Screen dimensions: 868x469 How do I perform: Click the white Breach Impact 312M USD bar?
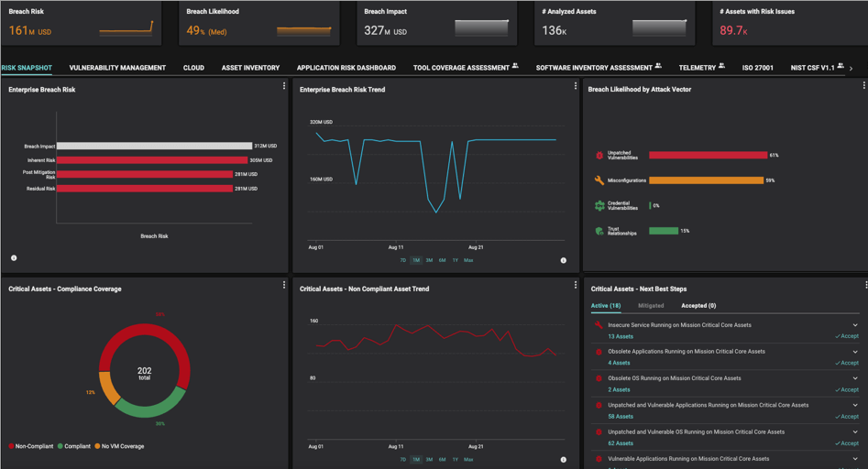pyautogui.click(x=155, y=146)
